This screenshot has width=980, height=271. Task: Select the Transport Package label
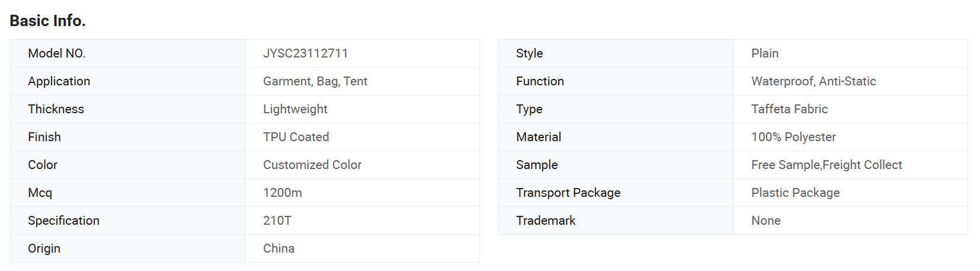(x=568, y=193)
